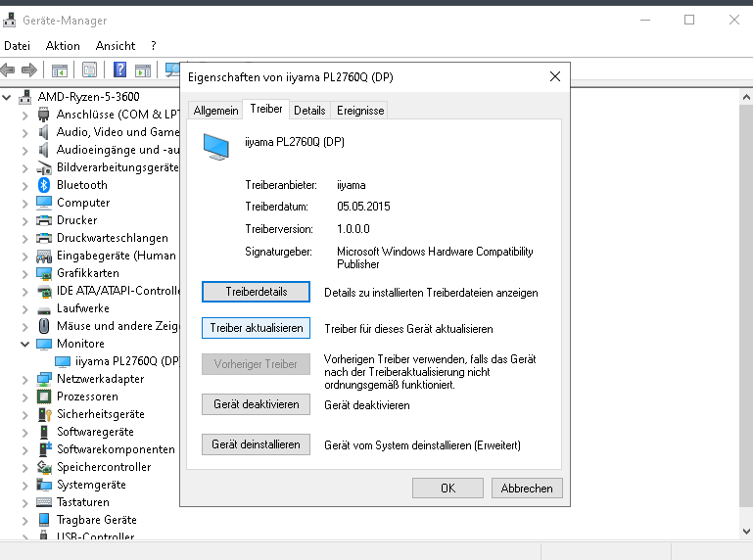753x560 pixels.
Task: Select the Treiber tab
Action: pyautogui.click(x=266, y=109)
